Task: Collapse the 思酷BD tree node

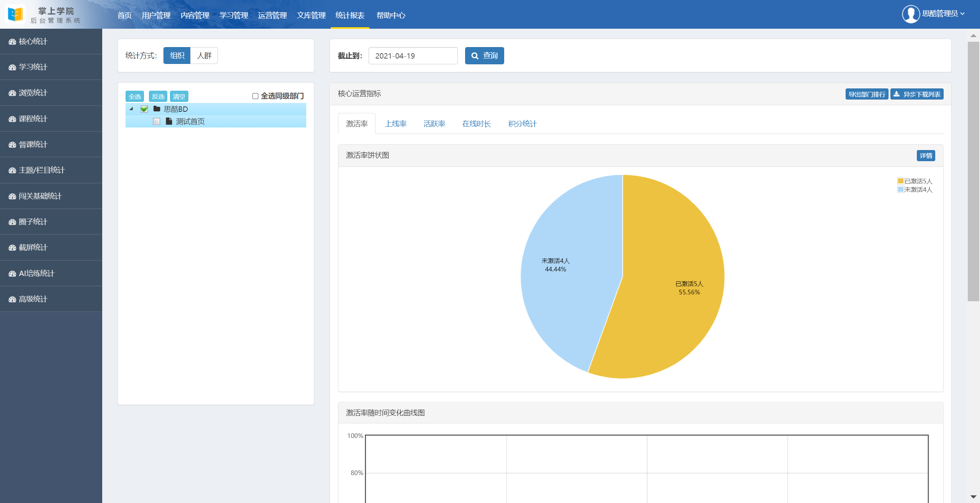Action: point(131,109)
